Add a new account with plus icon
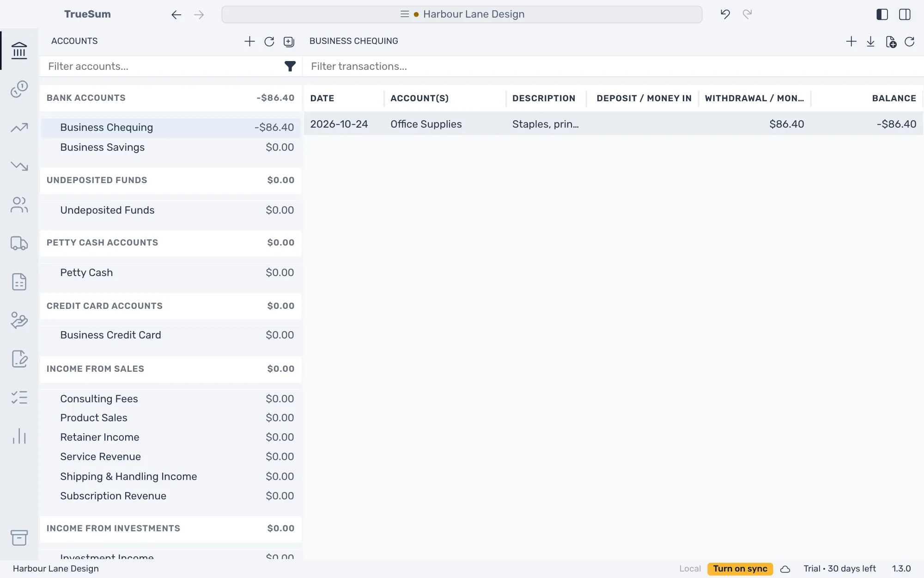 [249, 41]
